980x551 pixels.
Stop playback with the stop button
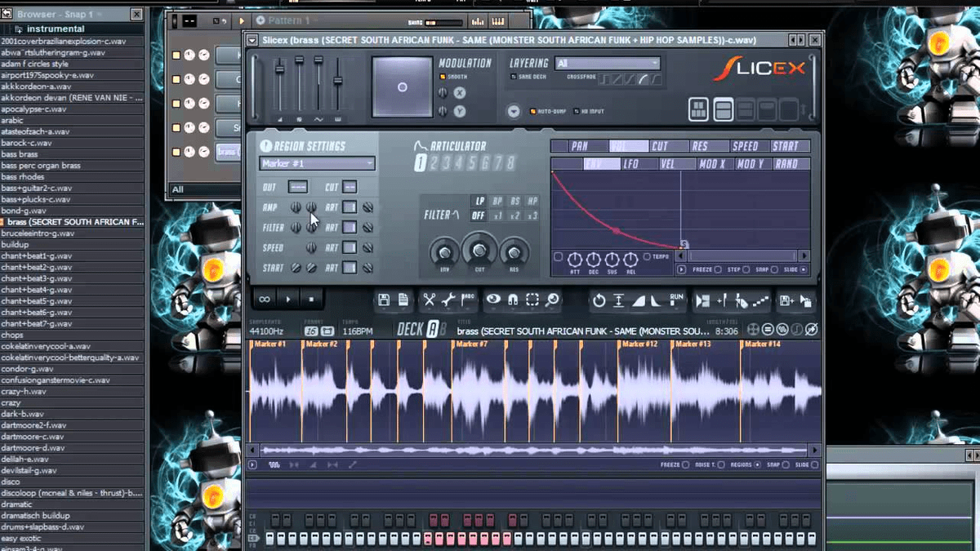pyautogui.click(x=311, y=300)
